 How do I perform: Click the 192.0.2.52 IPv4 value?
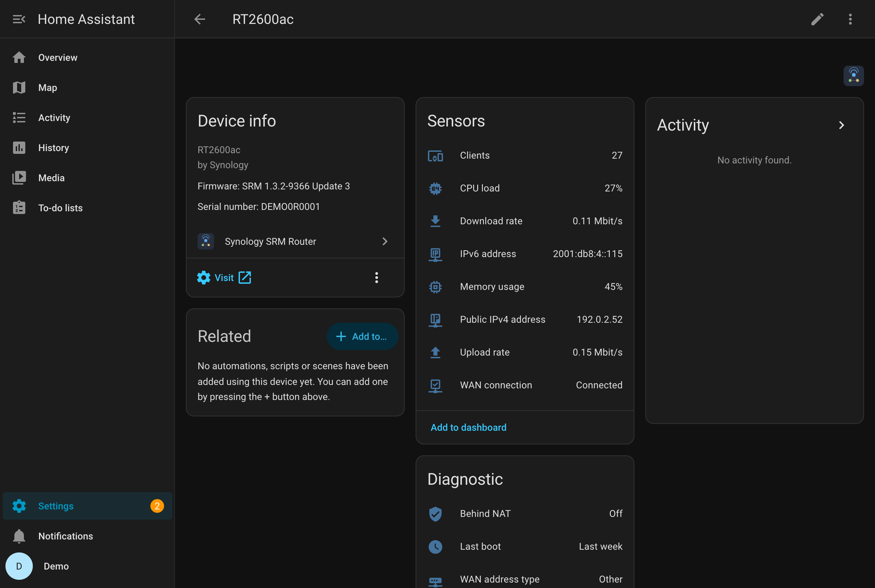pyautogui.click(x=600, y=320)
